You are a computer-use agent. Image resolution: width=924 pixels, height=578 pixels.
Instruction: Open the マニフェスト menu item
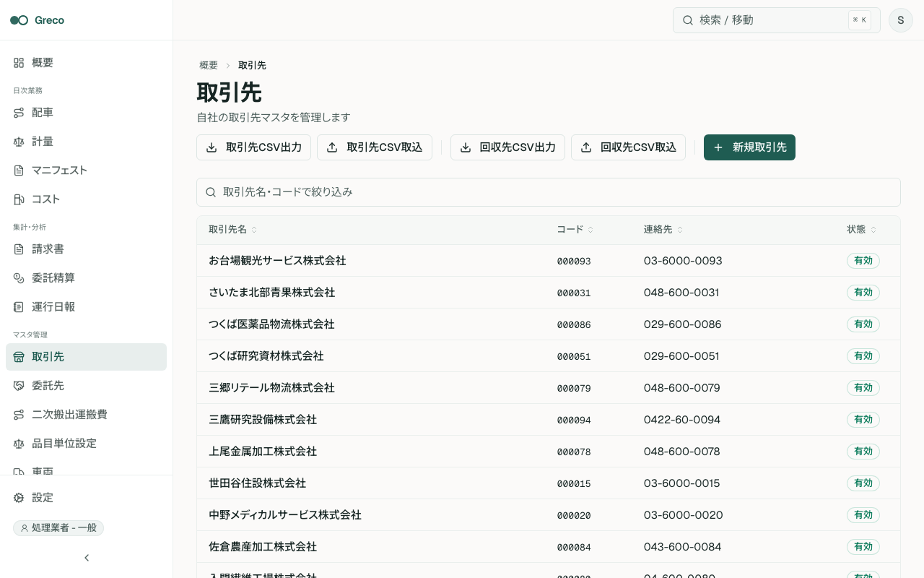point(86,171)
